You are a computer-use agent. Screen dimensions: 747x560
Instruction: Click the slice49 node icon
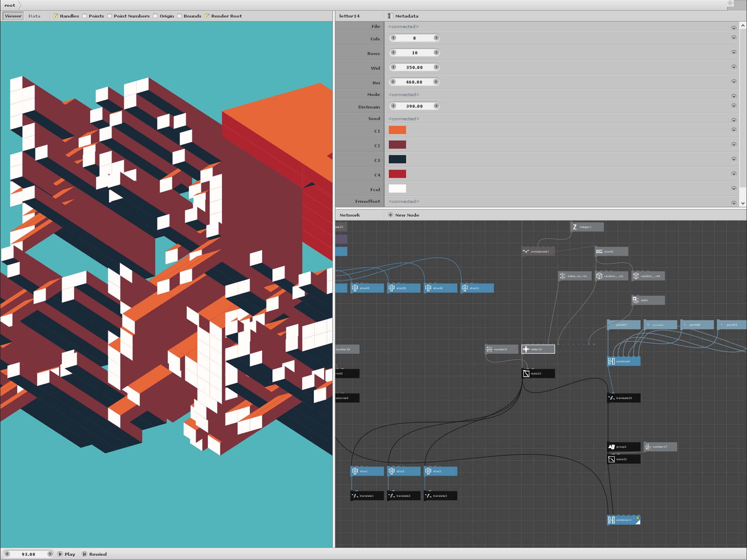coord(355,288)
